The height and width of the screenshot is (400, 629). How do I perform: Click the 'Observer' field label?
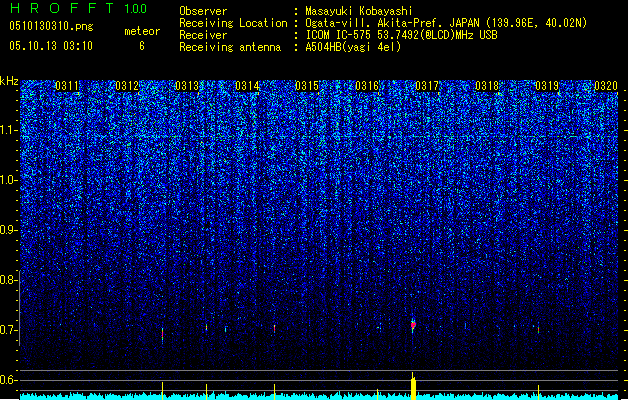203,11
